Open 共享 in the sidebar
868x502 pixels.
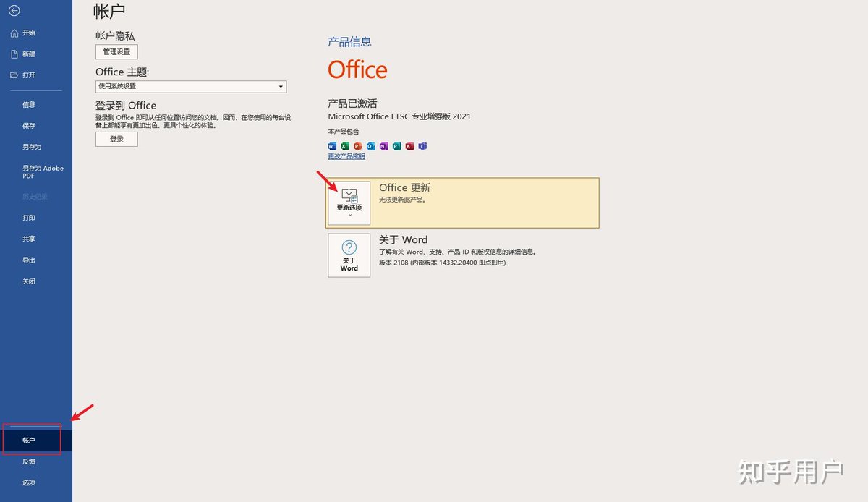[29, 239]
